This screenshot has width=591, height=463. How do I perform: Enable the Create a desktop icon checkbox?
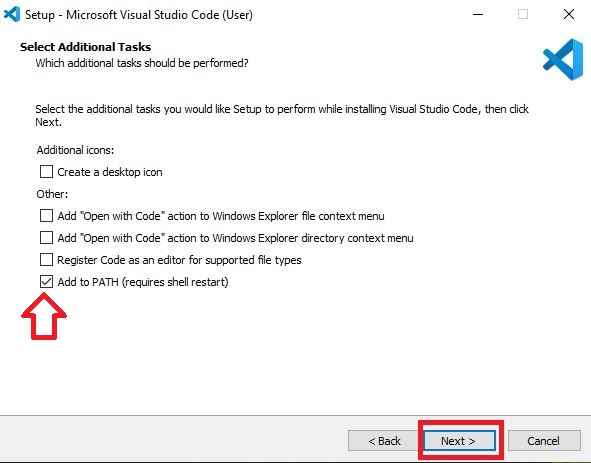point(46,172)
